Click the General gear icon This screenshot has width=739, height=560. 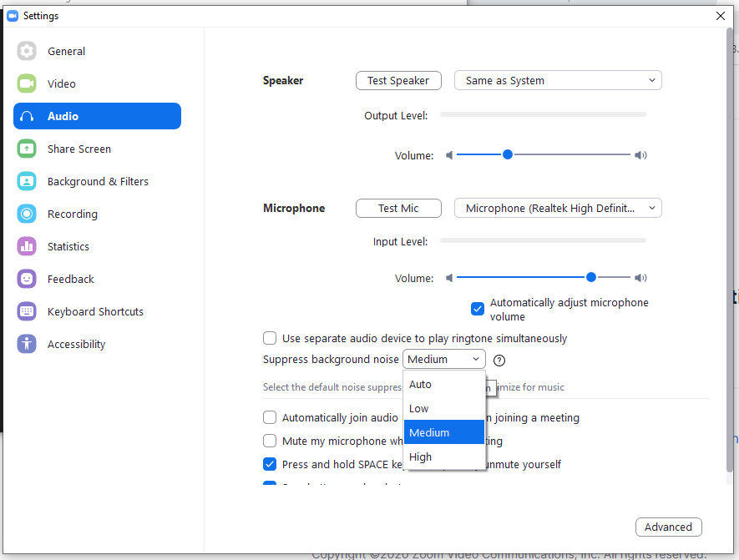[27, 51]
